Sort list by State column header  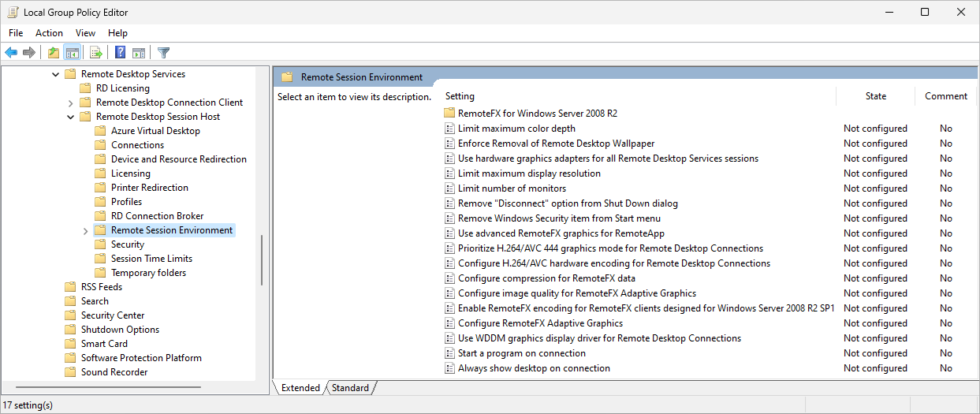pyautogui.click(x=875, y=96)
